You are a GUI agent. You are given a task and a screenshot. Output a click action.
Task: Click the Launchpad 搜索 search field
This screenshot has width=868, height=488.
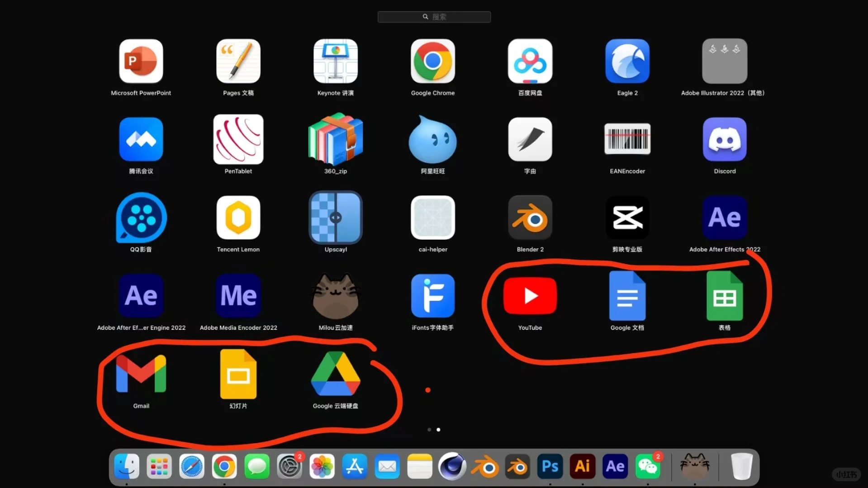(434, 17)
